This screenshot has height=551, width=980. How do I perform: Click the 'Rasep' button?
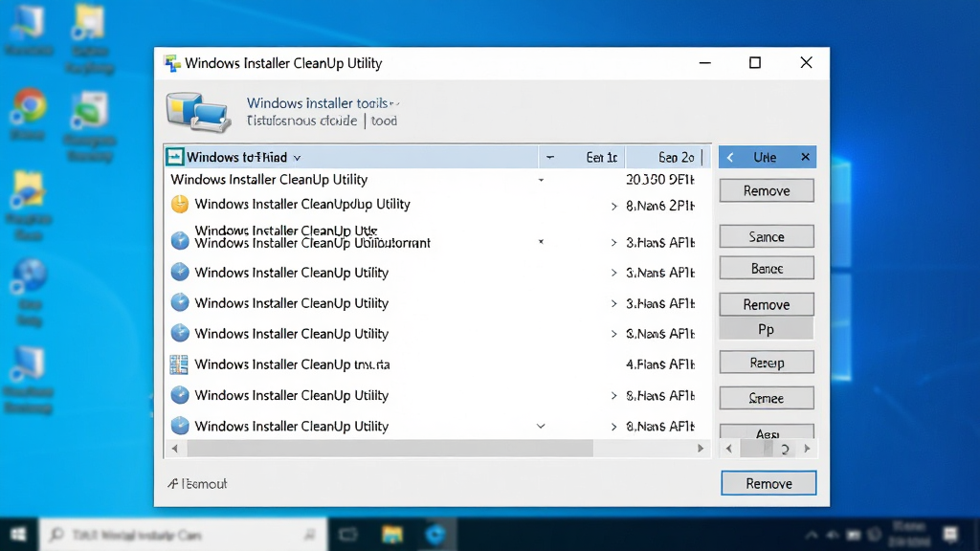[x=767, y=363]
